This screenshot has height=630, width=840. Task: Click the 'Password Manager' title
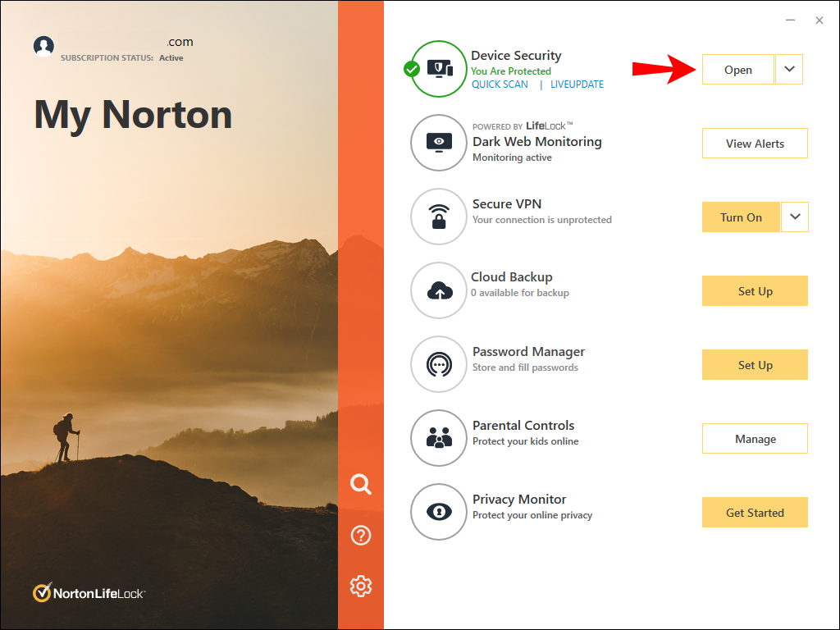(528, 352)
